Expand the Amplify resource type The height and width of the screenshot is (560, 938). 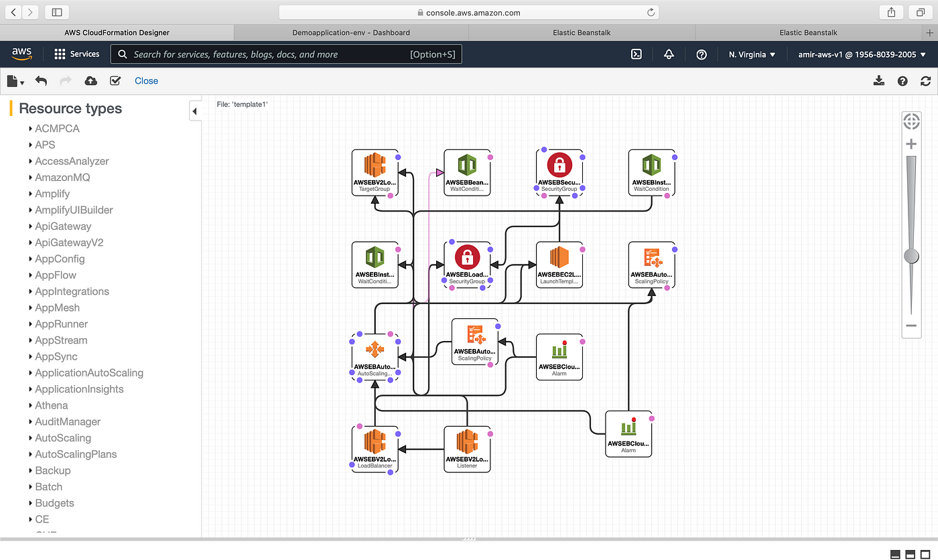[x=31, y=194]
